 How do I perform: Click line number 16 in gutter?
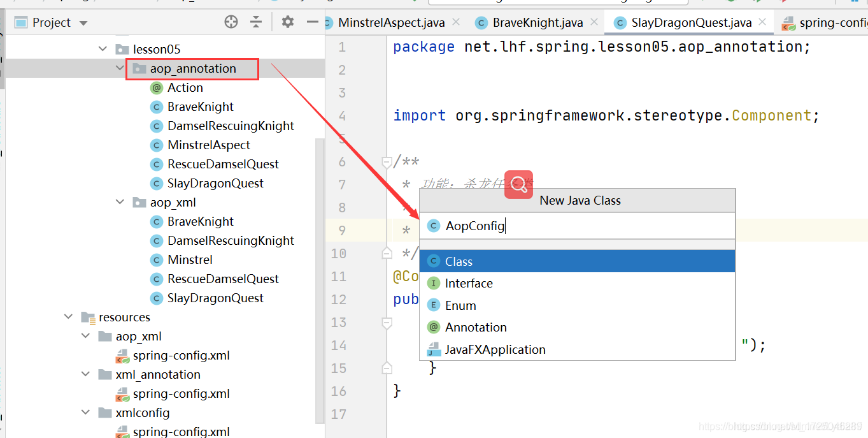(x=339, y=391)
